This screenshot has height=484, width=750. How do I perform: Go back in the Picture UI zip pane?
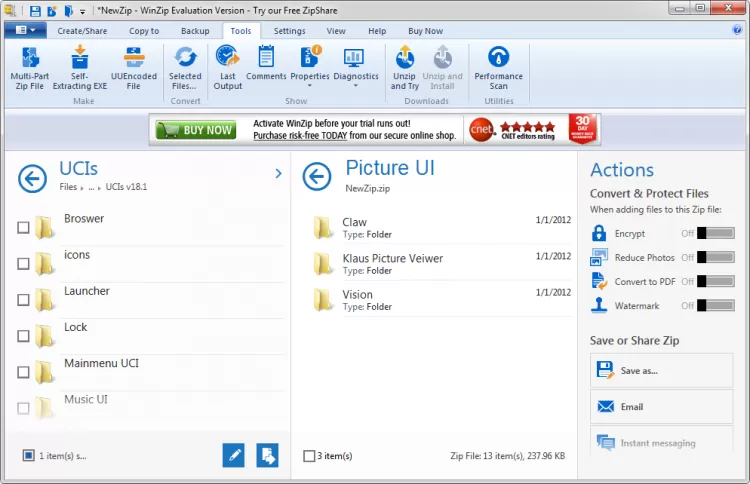pos(317,176)
